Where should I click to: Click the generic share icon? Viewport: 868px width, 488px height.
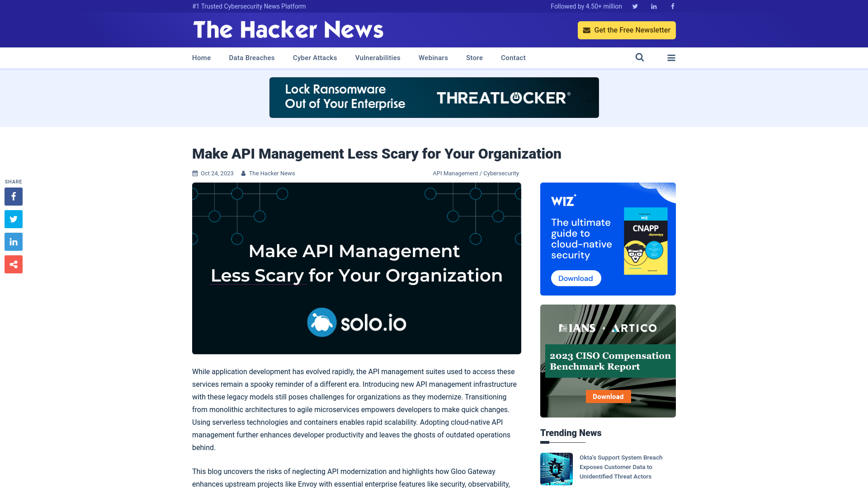point(13,264)
